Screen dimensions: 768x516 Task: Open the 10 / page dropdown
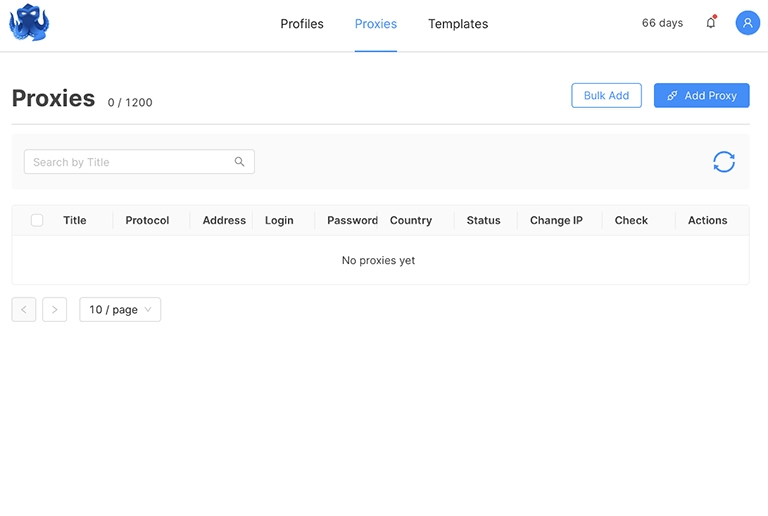tap(120, 309)
